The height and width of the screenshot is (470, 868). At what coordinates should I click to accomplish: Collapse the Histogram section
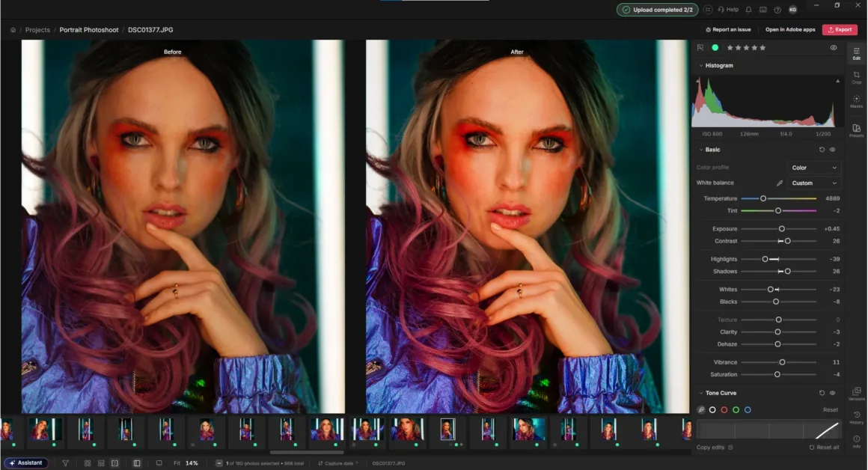click(701, 65)
